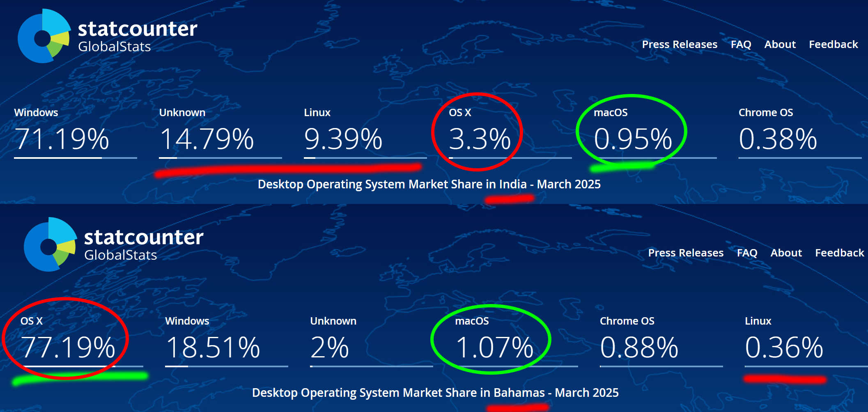The height and width of the screenshot is (412, 868).
Task: Click the "statcounter" wordmark in the Bahamas banner
Action: pos(144,237)
